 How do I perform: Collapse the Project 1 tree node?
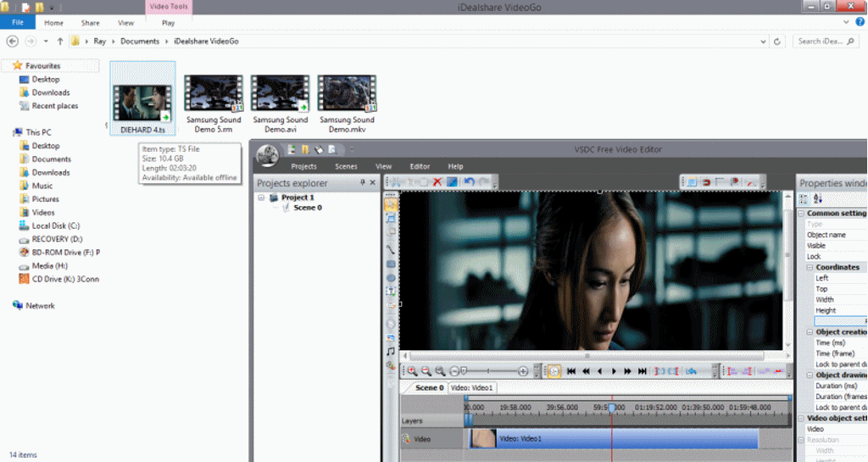click(261, 198)
